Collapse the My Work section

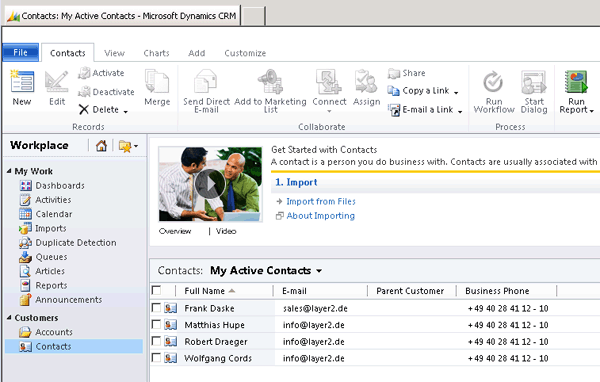tap(9, 171)
